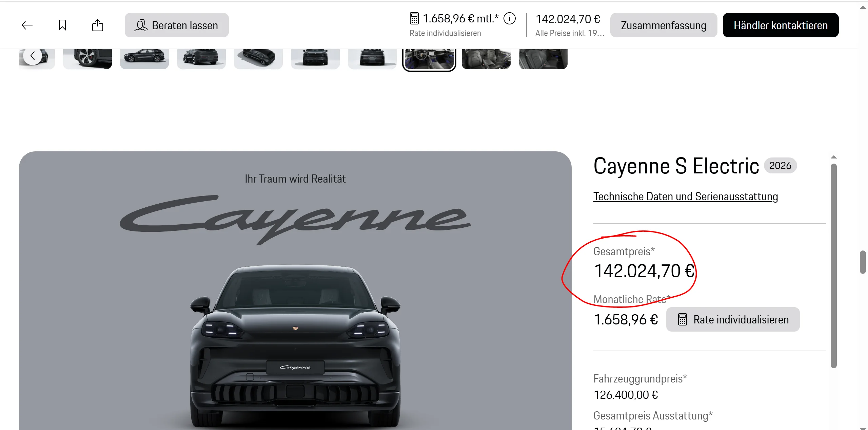
Task: Open the share icon in header
Action: (x=98, y=25)
